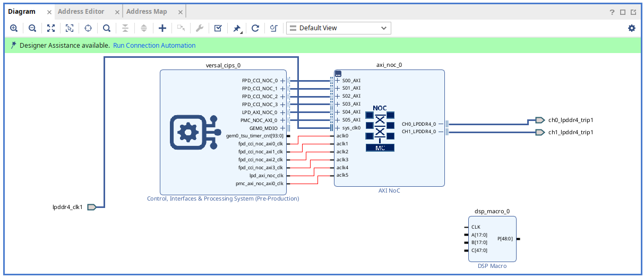Select the CH0_LPDDR4_0 output pin
Image resolution: width=644 pixels, height=278 pixels.
(x=418, y=124)
